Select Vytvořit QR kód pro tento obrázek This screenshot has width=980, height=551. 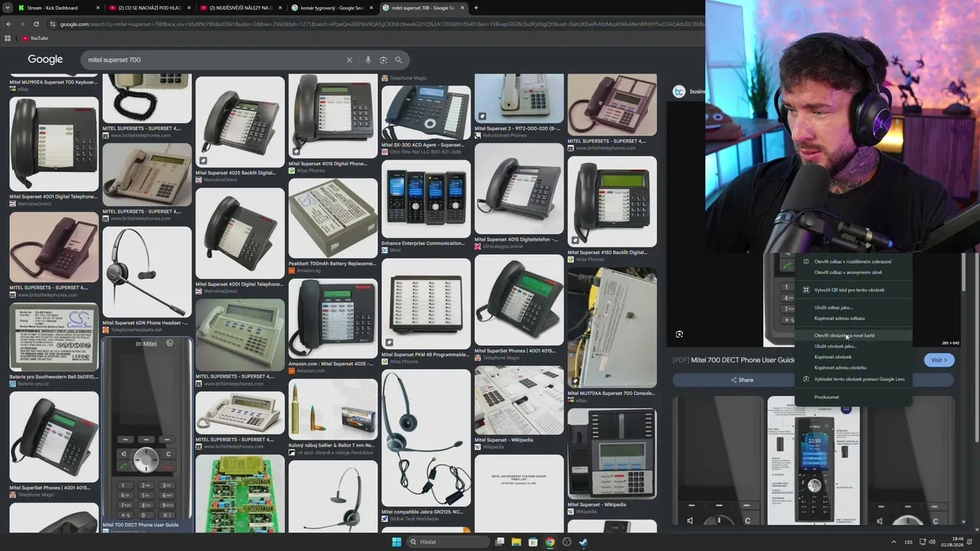pyautogui.click(x=852, y=290)
